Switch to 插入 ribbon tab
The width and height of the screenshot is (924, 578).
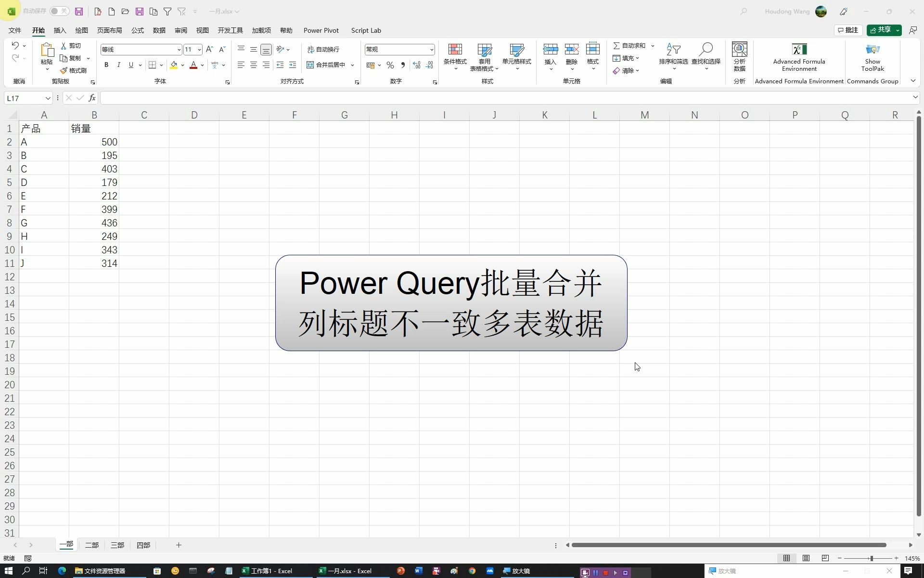tap(60, 30)
